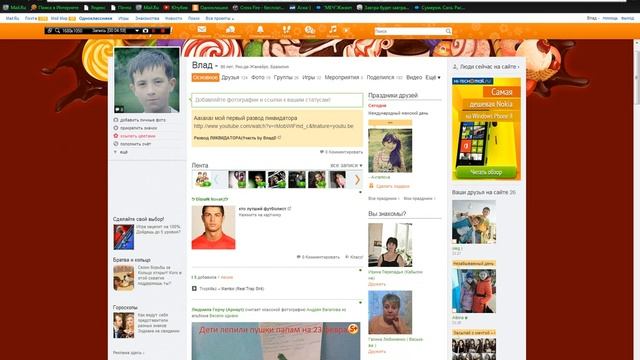Click 'добавить личные фото' under profile picture

pos(143,120)
